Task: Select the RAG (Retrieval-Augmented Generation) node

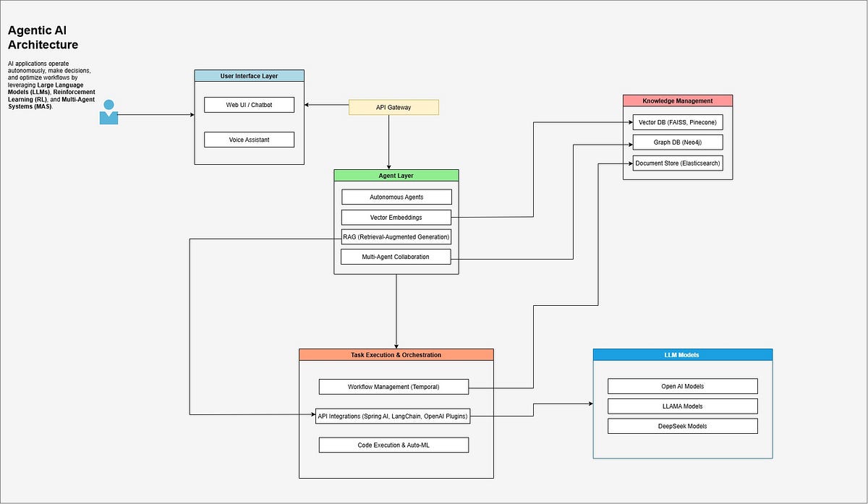Action: pos(396,236)
